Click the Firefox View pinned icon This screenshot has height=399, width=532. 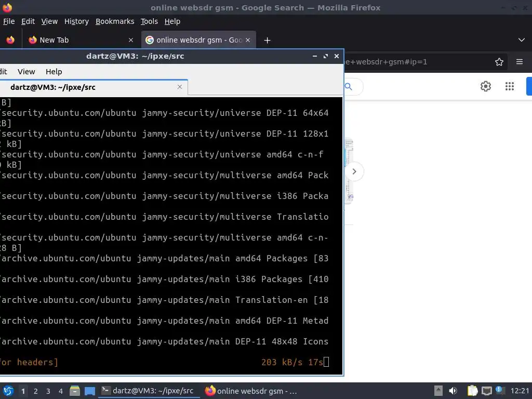(x=10, y=40)
